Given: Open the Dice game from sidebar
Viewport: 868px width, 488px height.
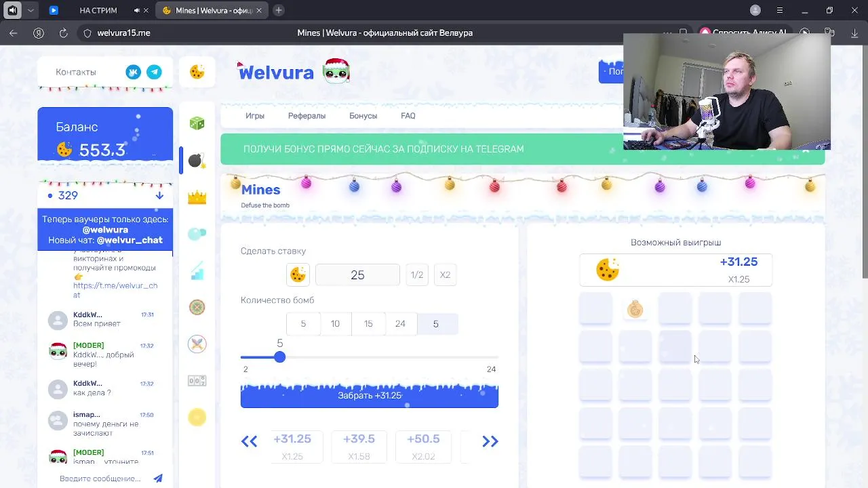Looking at the screenshot, I should (x=197, y=123).
